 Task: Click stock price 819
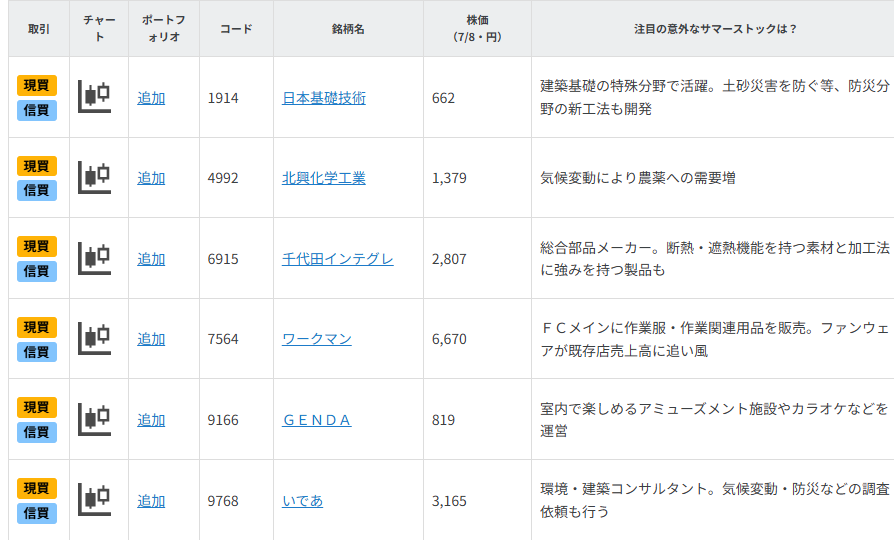point(444,420)
